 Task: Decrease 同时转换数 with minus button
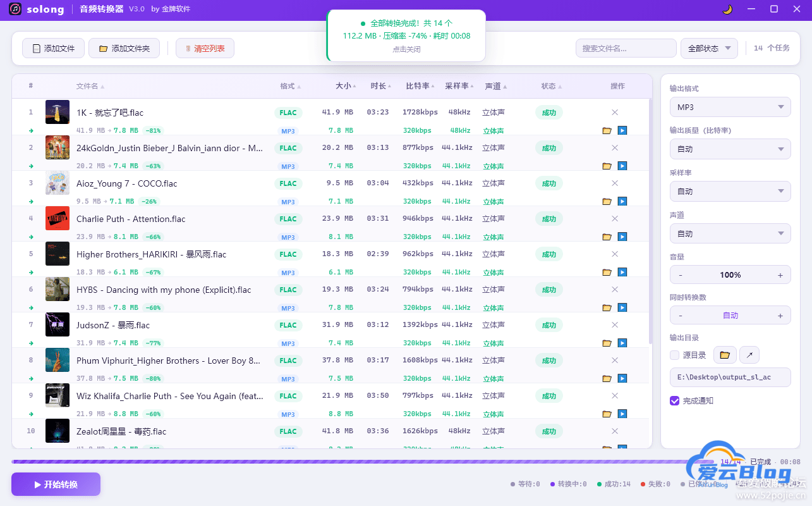[681, 315]
